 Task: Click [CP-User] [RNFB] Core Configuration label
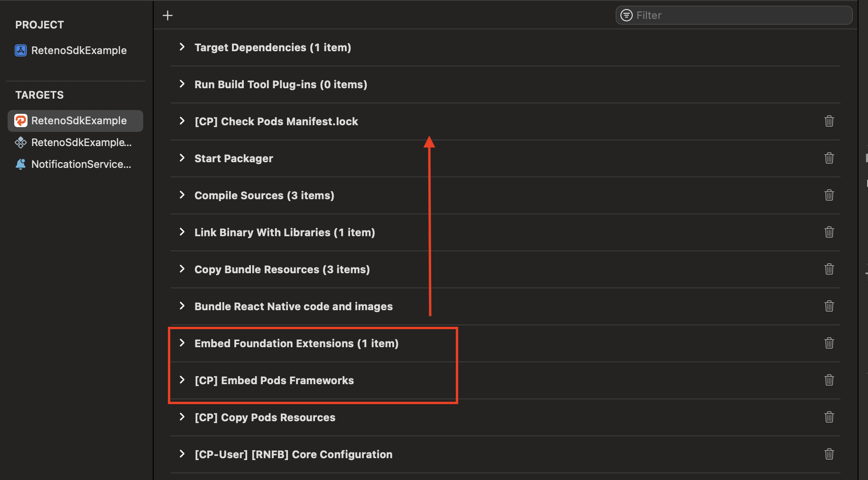(x=294, y=454)
